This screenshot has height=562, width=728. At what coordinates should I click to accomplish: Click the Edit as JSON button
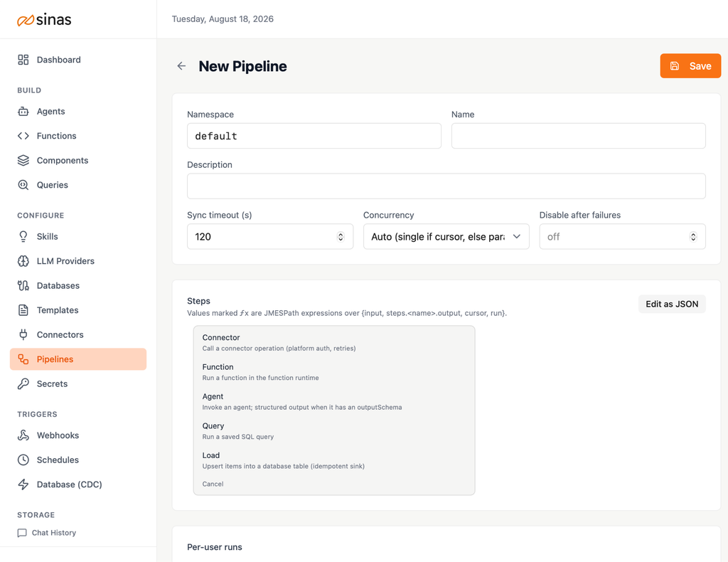[672, 304]
